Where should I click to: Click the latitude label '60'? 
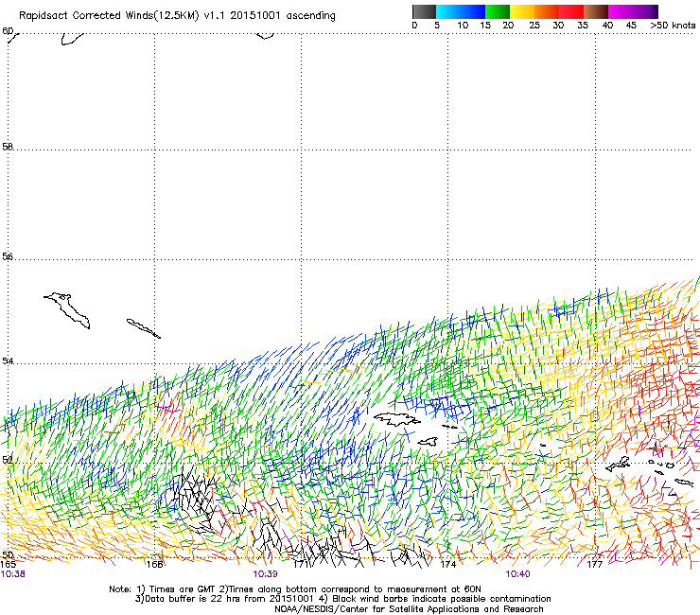pyautogui.click(x=8, y=31)
